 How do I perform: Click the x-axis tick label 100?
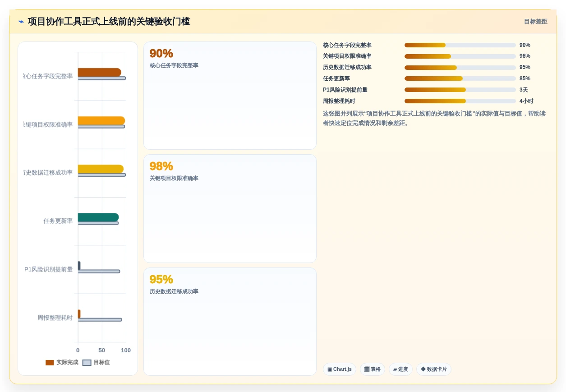tap(126, 350)
